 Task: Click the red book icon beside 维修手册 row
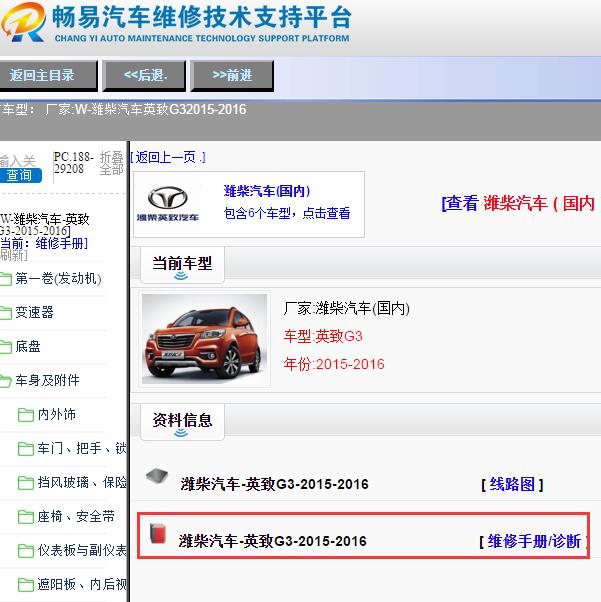pos(158,533)
